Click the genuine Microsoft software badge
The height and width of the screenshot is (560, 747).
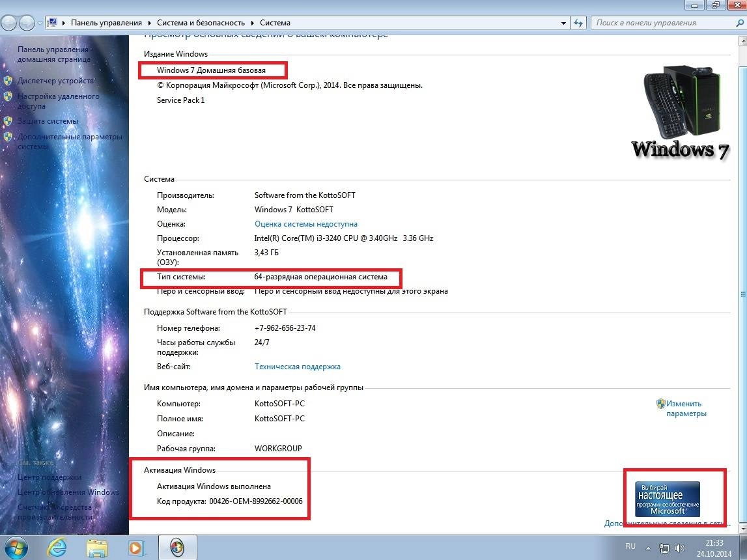(x=667, y=499)
